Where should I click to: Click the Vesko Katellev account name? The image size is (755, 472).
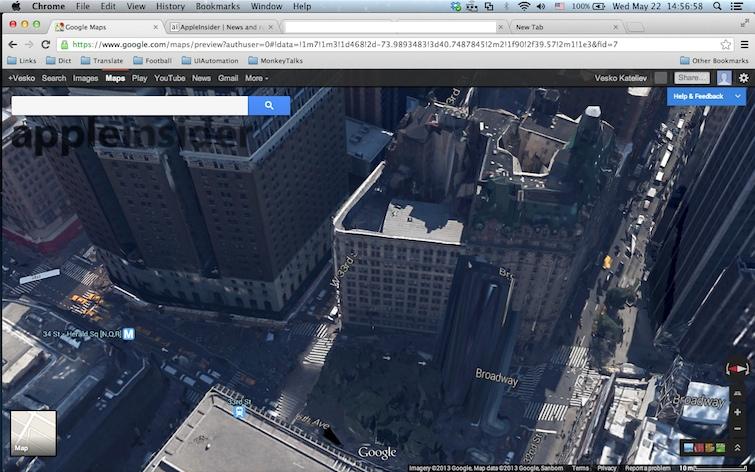(621, 78)
